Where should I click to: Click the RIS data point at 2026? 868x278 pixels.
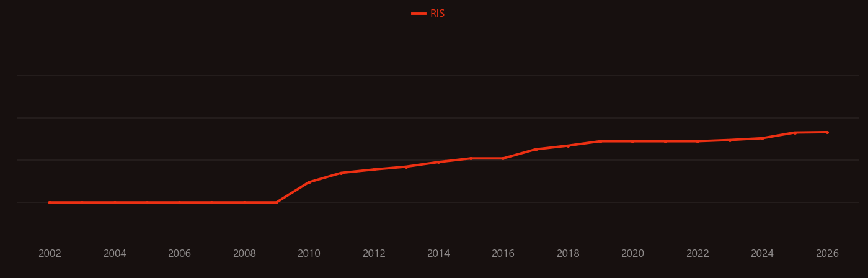pyautogui.click(x=827, y=132)
